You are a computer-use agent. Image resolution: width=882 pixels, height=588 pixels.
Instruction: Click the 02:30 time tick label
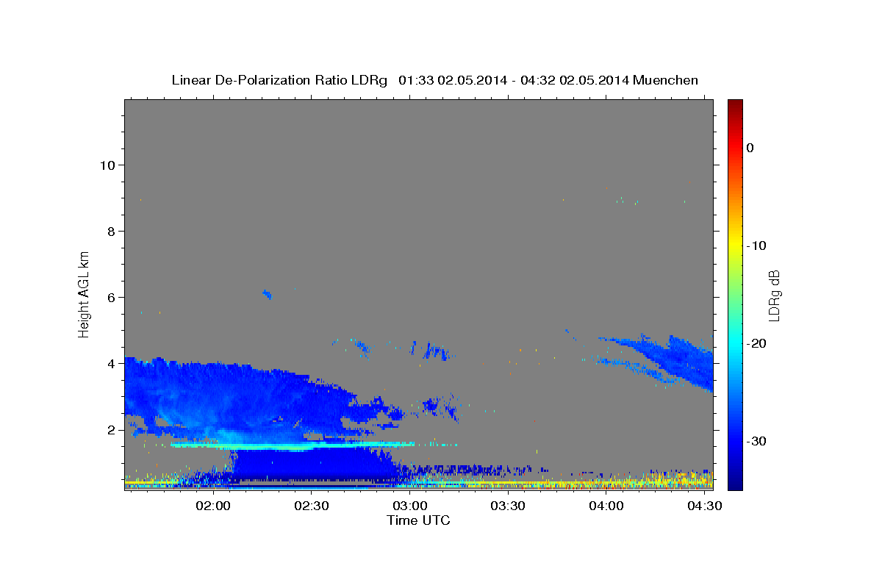click(x=312, y=506)
